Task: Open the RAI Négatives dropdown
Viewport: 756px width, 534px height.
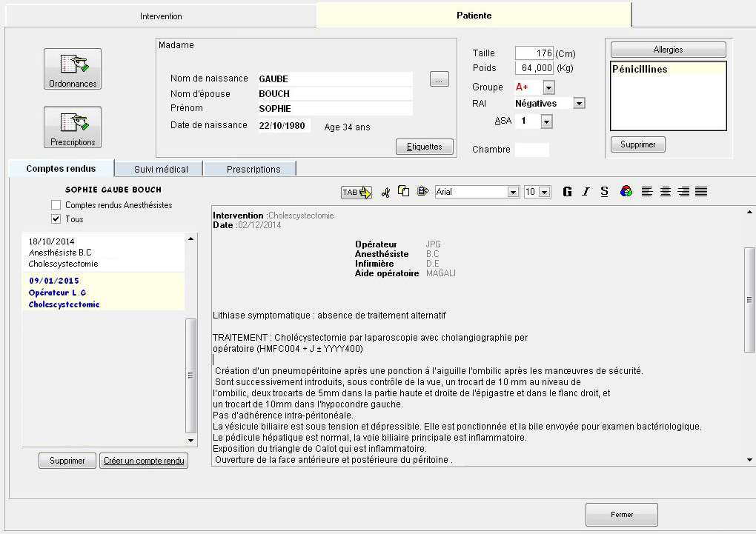Action: [x=579, y=103]
